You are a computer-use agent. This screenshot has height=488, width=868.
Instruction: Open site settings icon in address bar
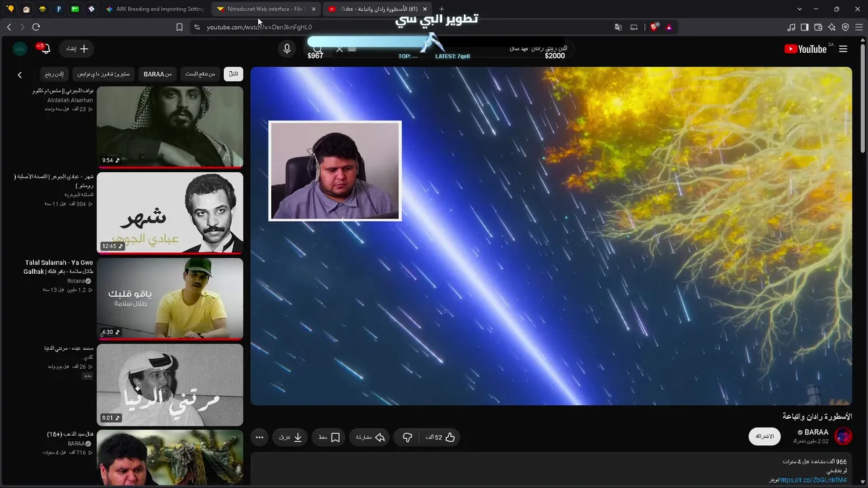pyautogui.click(x=197, y=27)
